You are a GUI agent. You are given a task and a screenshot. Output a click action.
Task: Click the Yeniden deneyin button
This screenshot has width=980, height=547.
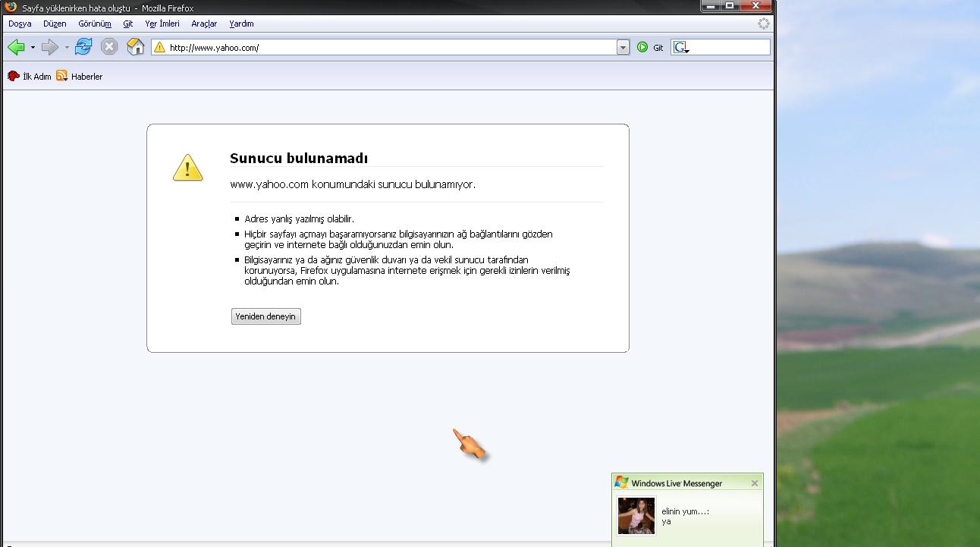265,316
